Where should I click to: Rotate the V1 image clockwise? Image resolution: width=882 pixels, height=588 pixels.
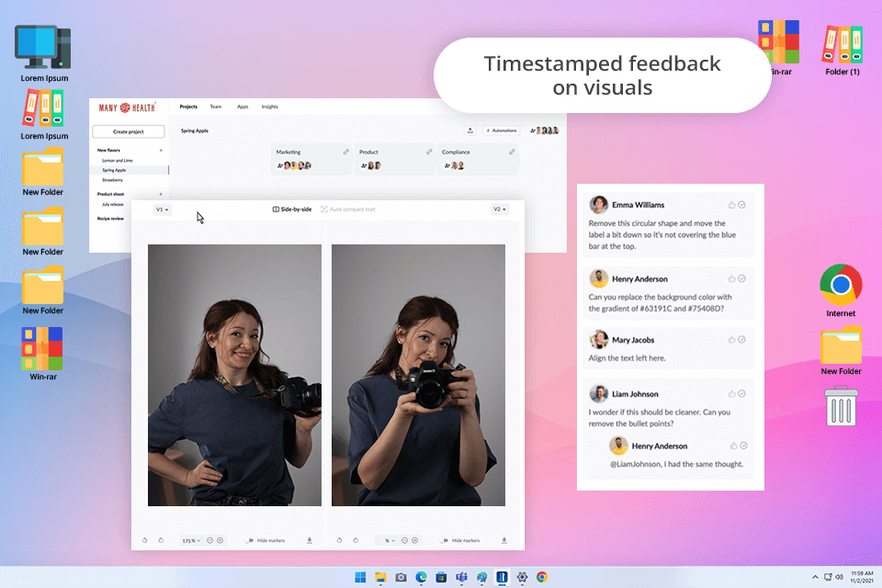pyautogui.click(x=161, y=540)
